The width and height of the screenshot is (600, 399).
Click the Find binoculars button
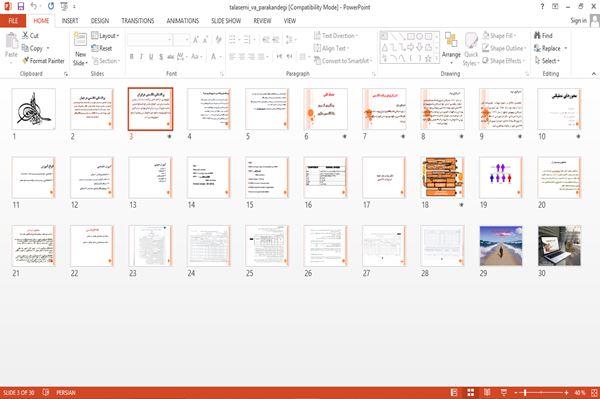(x=543, y=36)
